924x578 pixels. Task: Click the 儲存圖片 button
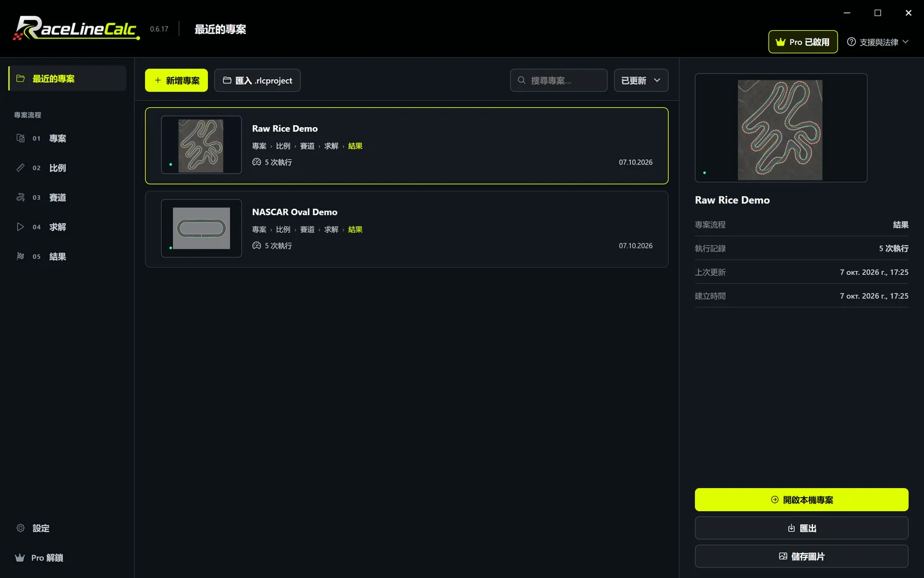(801, 556)
